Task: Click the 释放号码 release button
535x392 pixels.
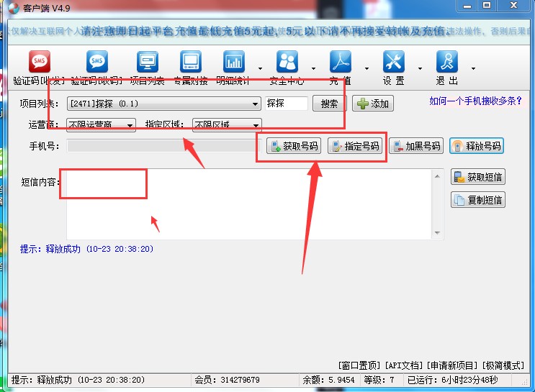Action: pyautogui.click(x=477, y=146)
